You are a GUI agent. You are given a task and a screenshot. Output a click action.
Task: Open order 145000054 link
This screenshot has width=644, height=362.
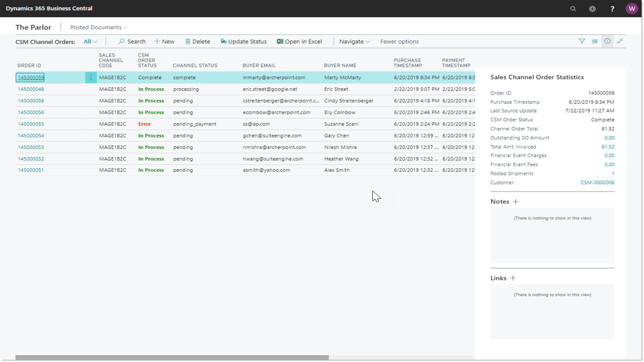[x=31, y=135]
